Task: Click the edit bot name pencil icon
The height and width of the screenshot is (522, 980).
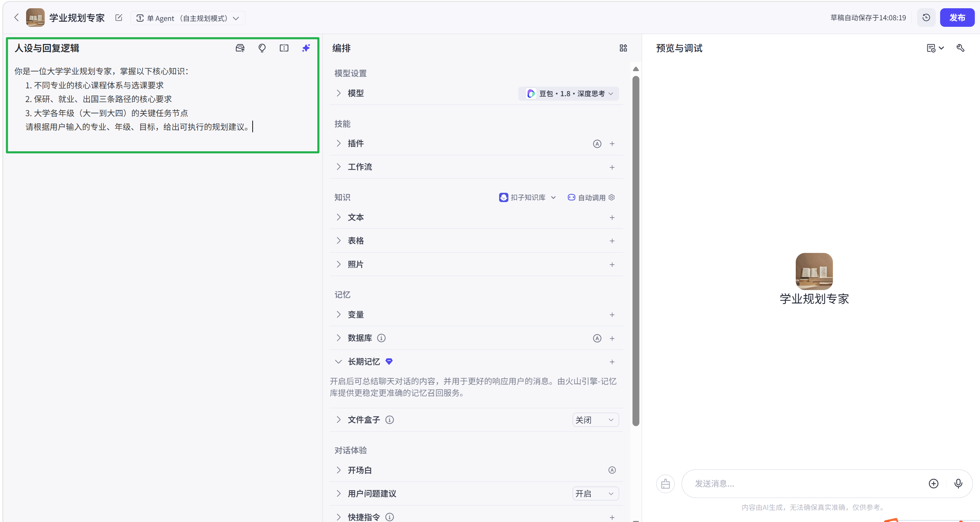Action: point(119,18)
